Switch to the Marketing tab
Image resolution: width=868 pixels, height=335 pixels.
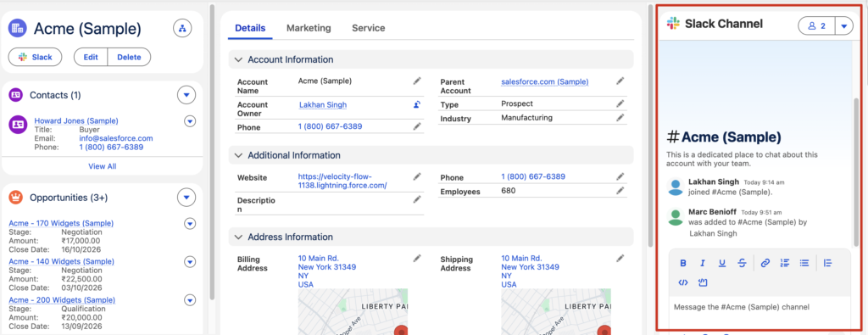[309, 28]
